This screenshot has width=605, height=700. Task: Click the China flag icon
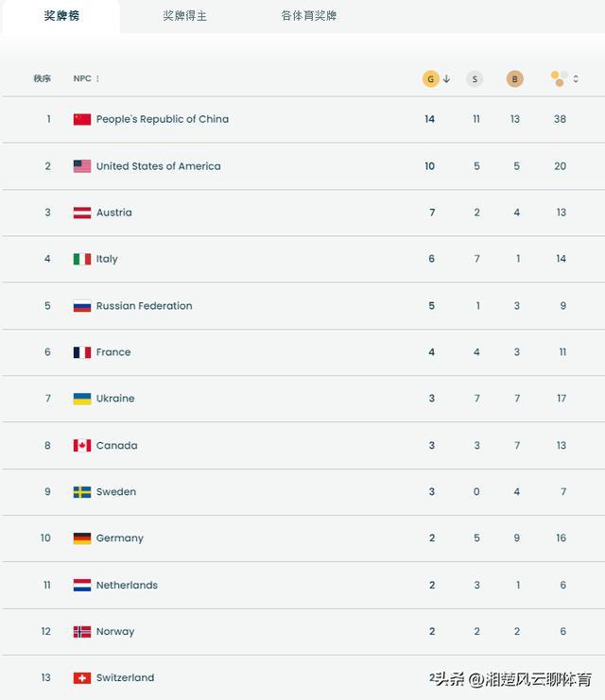pyautogui.click(x=82, y=120)
